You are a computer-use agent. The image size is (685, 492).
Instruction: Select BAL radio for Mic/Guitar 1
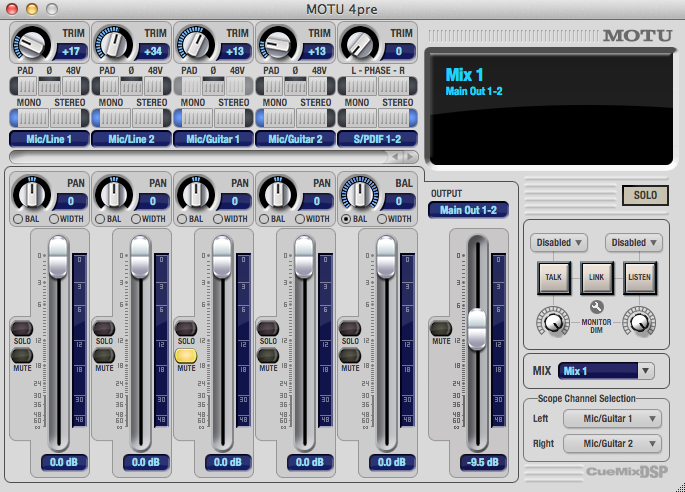(x=182, y=219)
